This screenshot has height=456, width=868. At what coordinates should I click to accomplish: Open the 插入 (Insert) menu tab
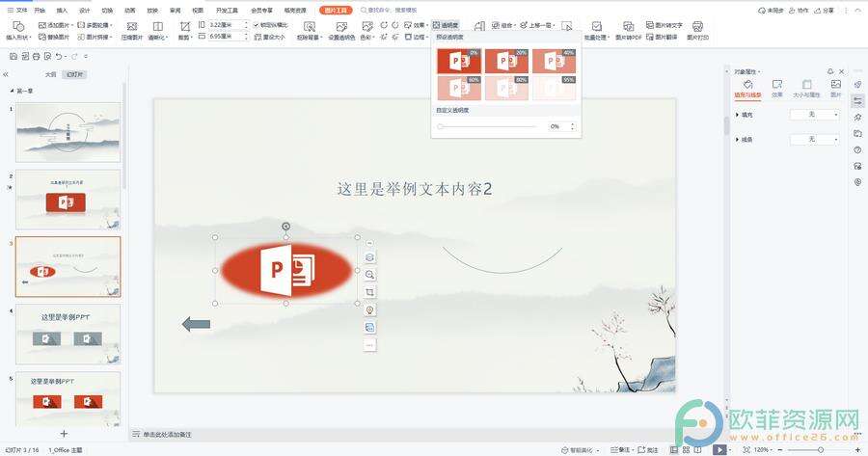(x=61, y=10)
